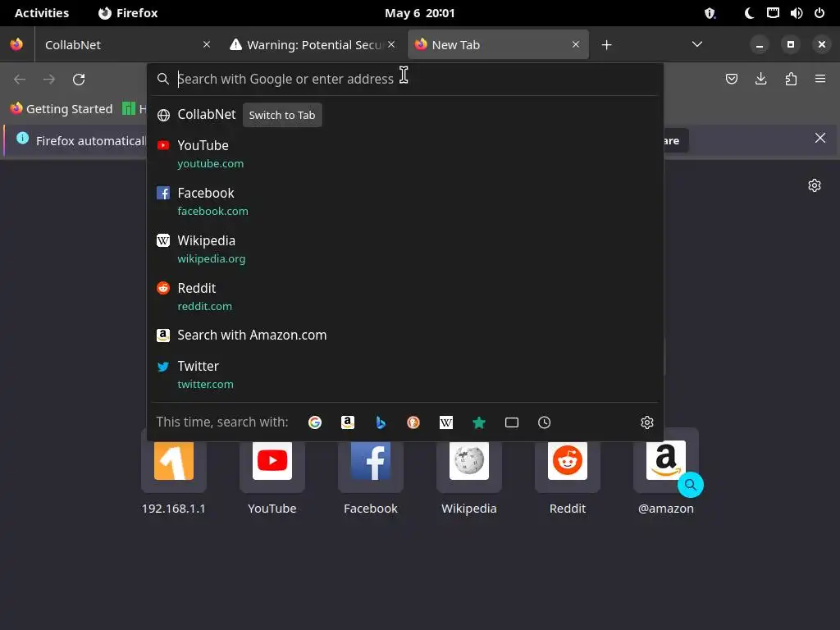Screen dimensions: 840x630
Task: Expand the list all tabs chevron
Action: tap(697, 44)
